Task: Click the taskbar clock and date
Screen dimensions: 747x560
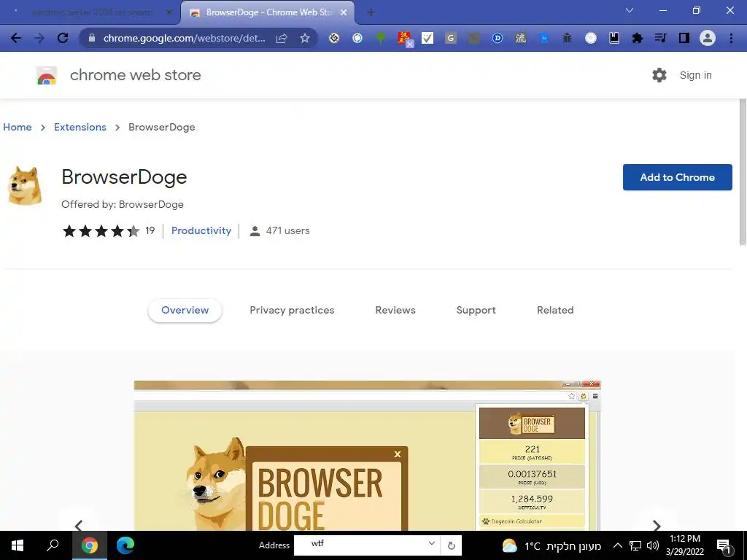Action: coord(685,545)
